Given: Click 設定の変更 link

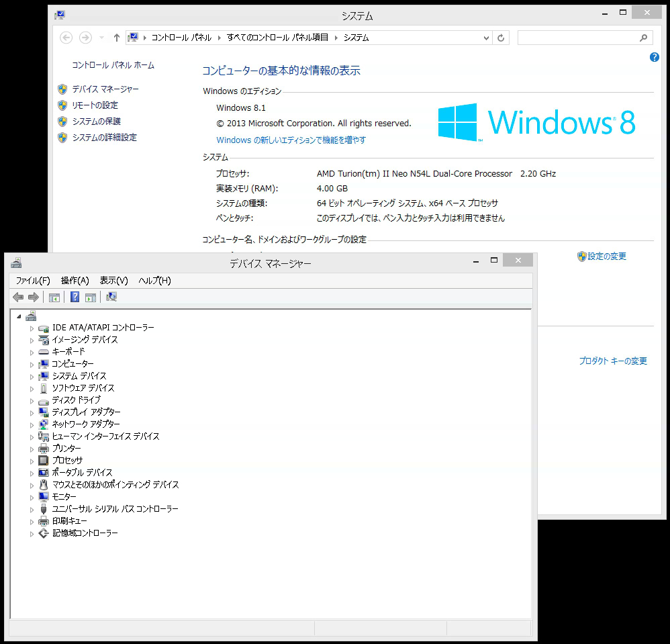Looking at the screenshot, I should click(x=606, y=257).
